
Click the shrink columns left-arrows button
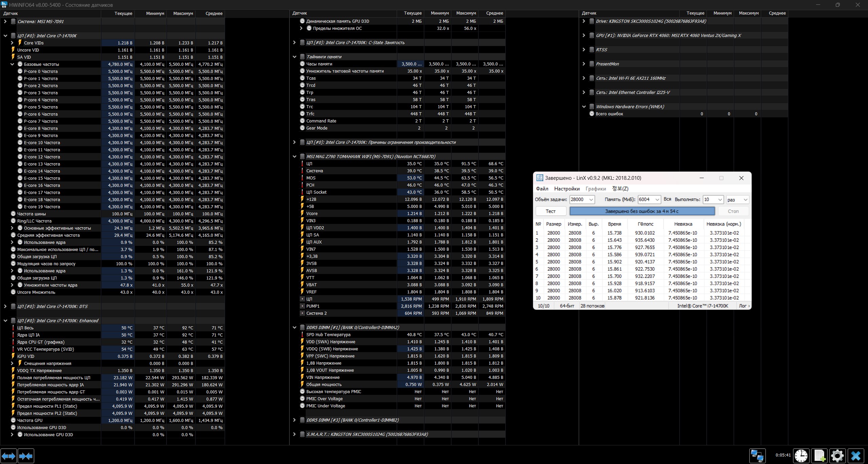(x=26, y=456)
